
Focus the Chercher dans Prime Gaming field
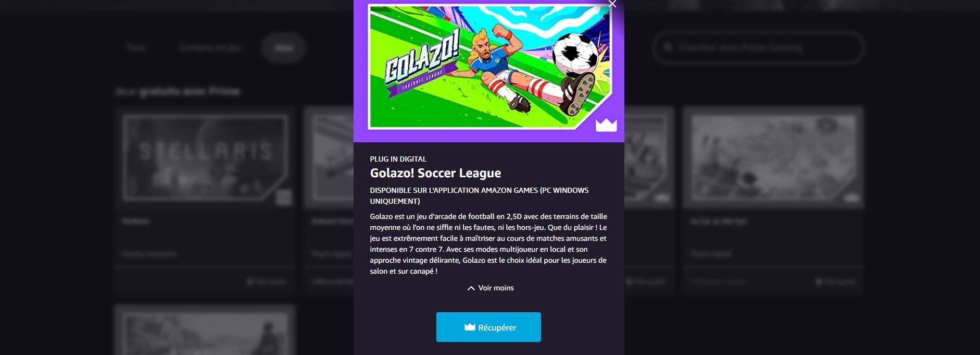tap(758, 47)
